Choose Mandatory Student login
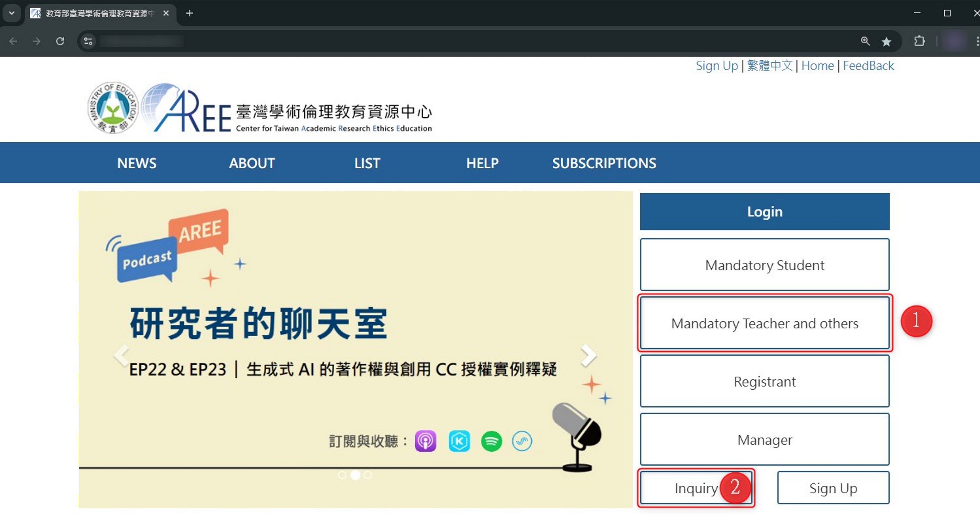Image resolution: width=980 pixels, height=518 pixels. (765, 265)
